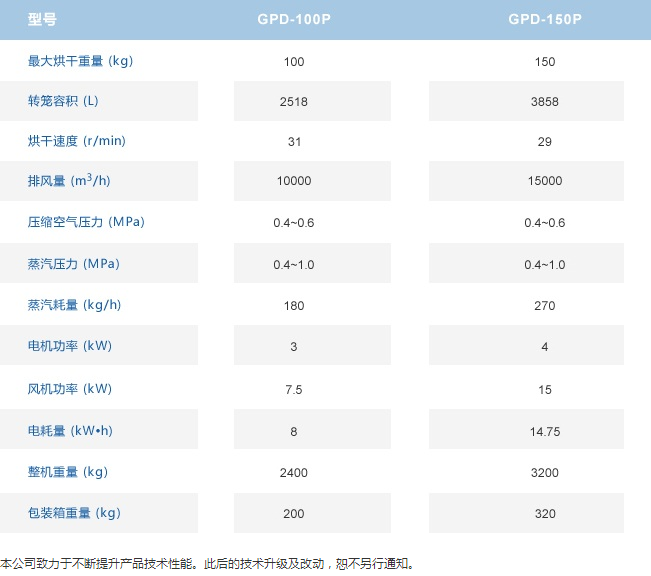
Task: Click the 风机功率 (kW) row label
Action: click(x=70, y=389)
